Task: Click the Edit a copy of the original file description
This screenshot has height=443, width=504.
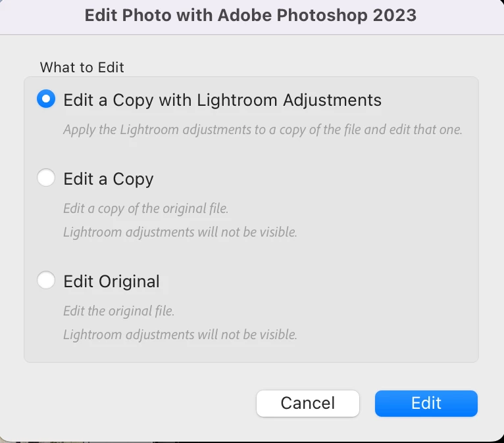Action: pyautogui.click(x=145, y=208)
